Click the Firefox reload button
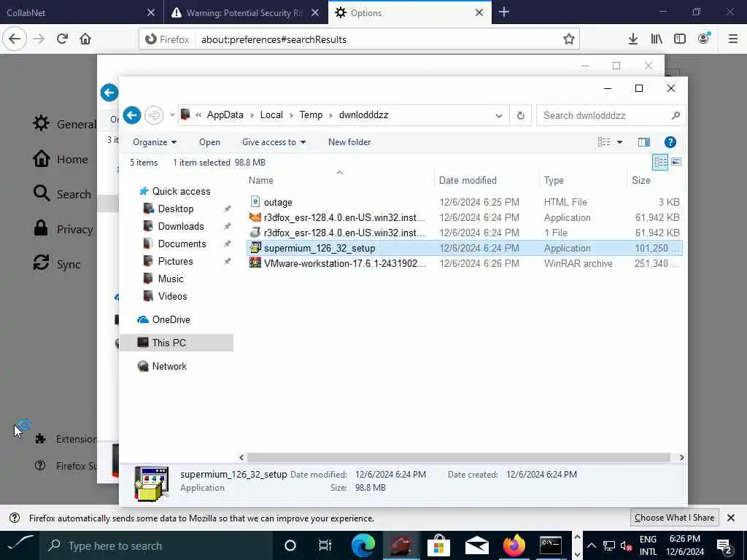747x560 pixels. click(x=62, y=39)
